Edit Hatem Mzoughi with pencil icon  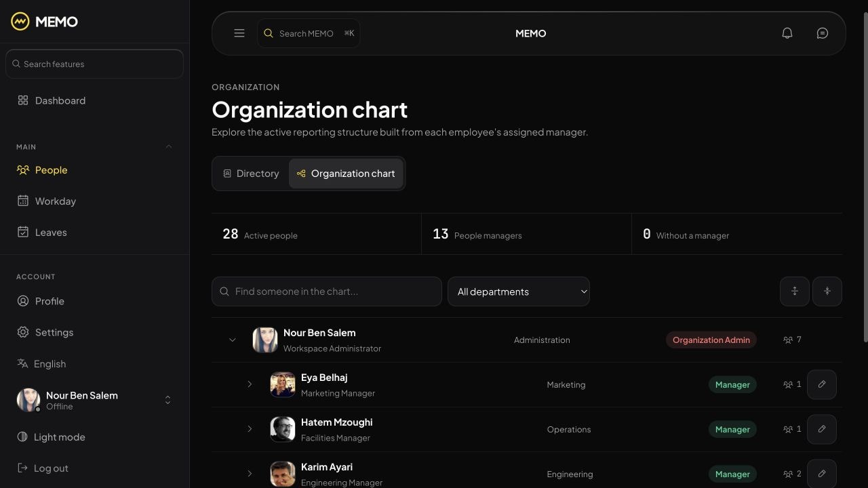[822, 429]
